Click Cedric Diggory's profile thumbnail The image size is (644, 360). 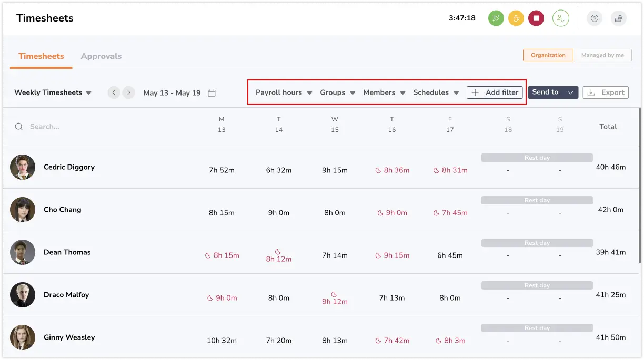click(23, 167)
